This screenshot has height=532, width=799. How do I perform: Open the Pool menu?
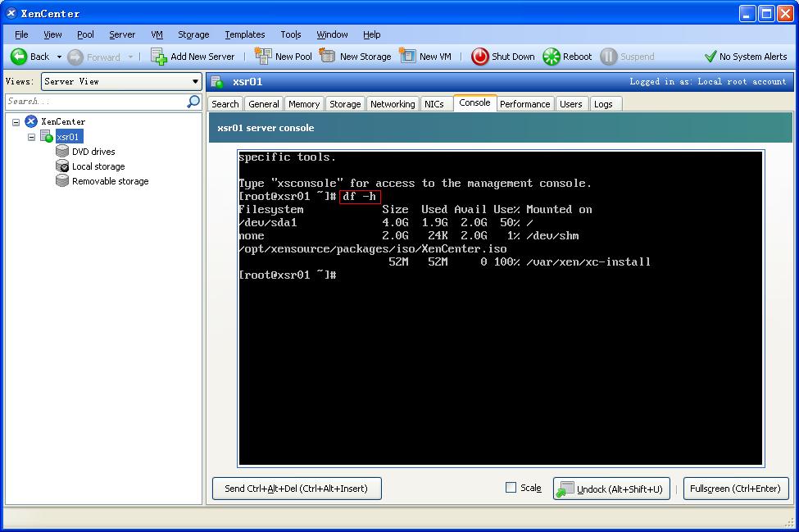click(85, 34)
